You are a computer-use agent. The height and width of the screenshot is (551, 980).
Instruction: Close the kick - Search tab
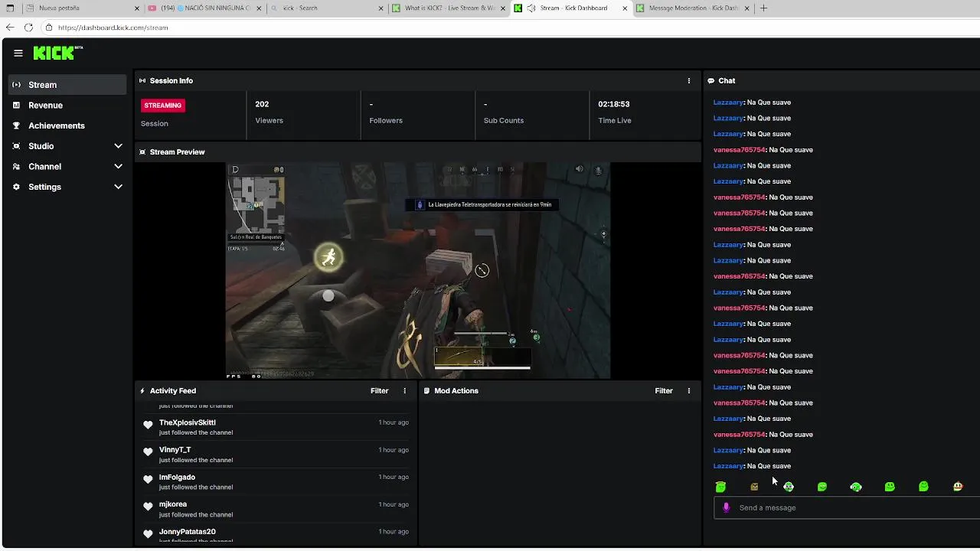[381, 8]
